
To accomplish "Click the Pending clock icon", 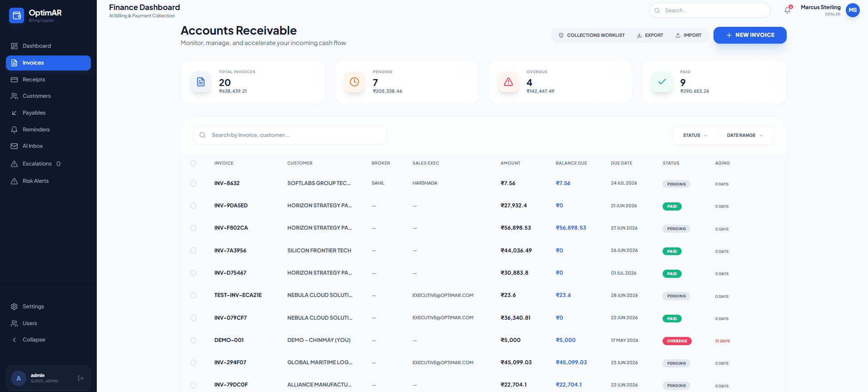I will pos(354,82).
